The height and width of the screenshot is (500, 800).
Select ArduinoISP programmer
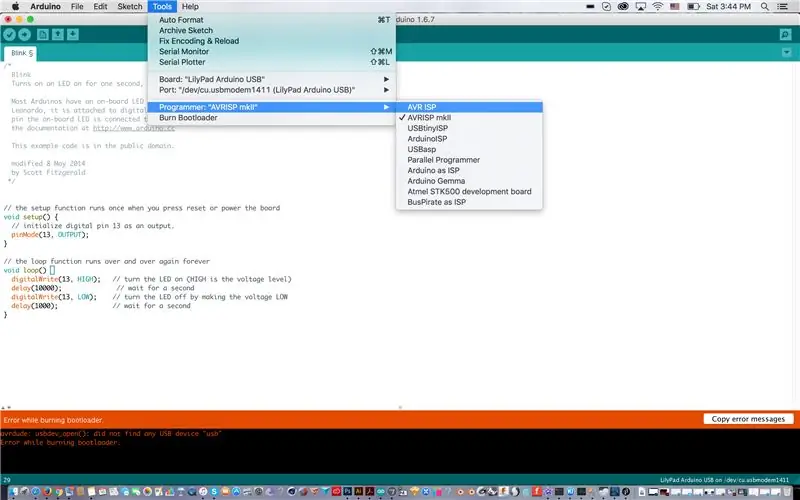(x=469, y=139)
